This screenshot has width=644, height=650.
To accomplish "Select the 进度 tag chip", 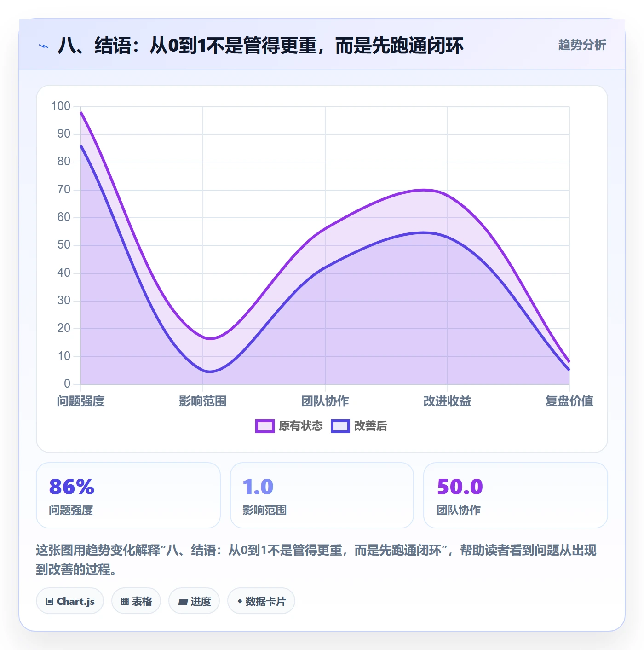I will (x=194, y=601).
